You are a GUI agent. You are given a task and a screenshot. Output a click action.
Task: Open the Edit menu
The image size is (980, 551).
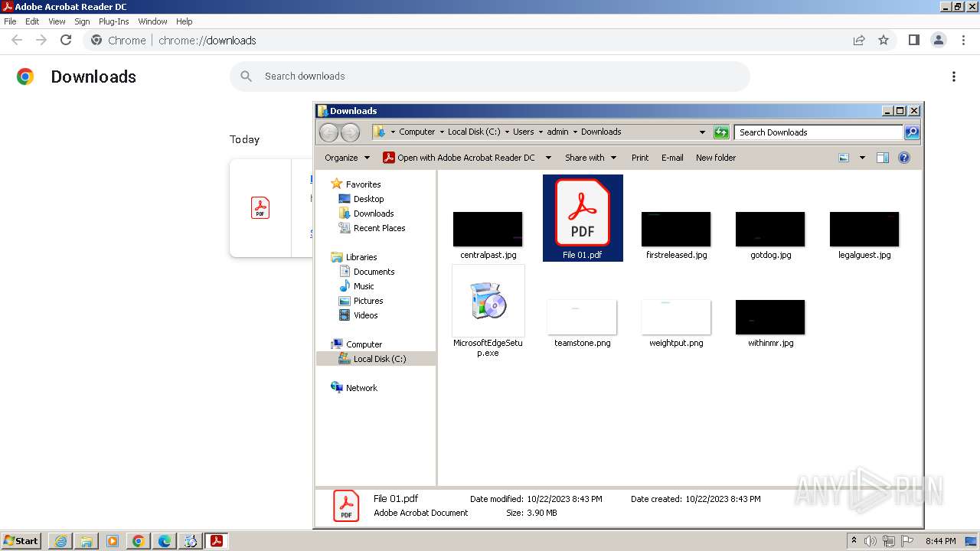[x=32, y=21]
